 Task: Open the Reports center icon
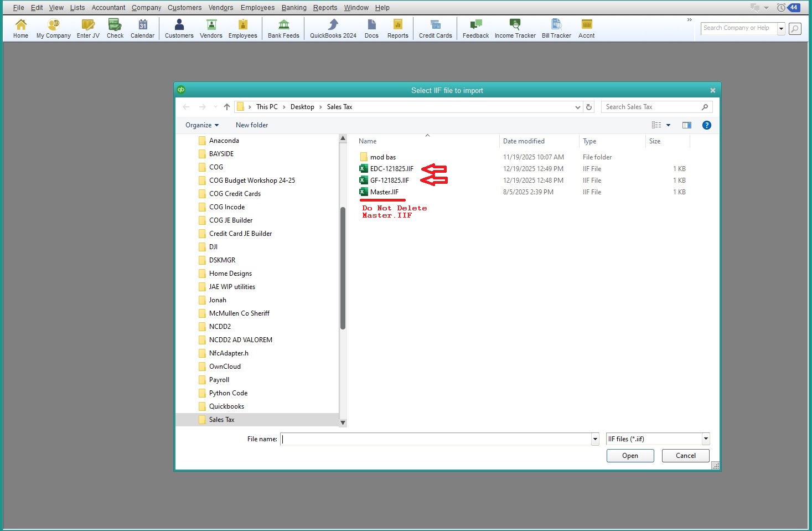tap(397, 28)
